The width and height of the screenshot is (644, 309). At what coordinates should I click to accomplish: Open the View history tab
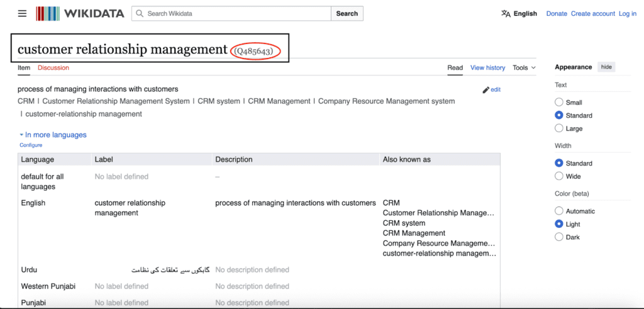(487, 68)
